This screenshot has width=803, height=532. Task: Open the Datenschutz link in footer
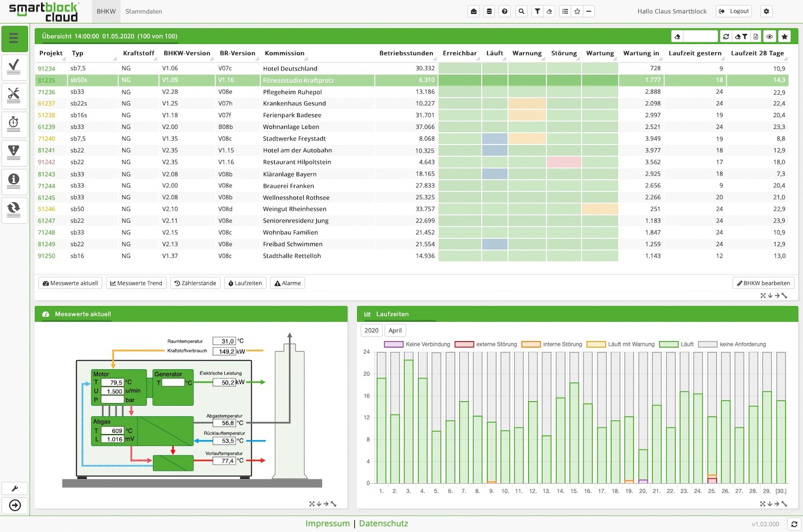pyautogui.click(x=383, y=523)
